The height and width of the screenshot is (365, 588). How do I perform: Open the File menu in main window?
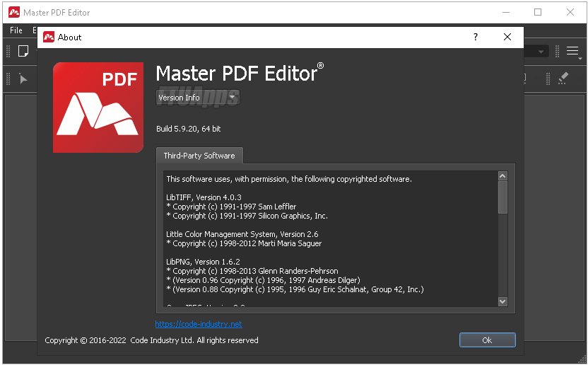click(16, 30)
